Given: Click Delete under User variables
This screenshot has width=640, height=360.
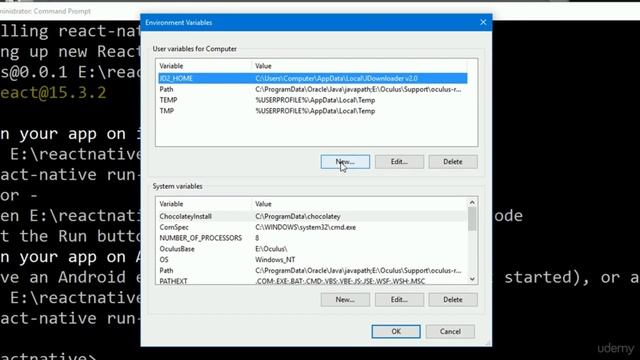Looking at the screenshot, I should [453, 162].
